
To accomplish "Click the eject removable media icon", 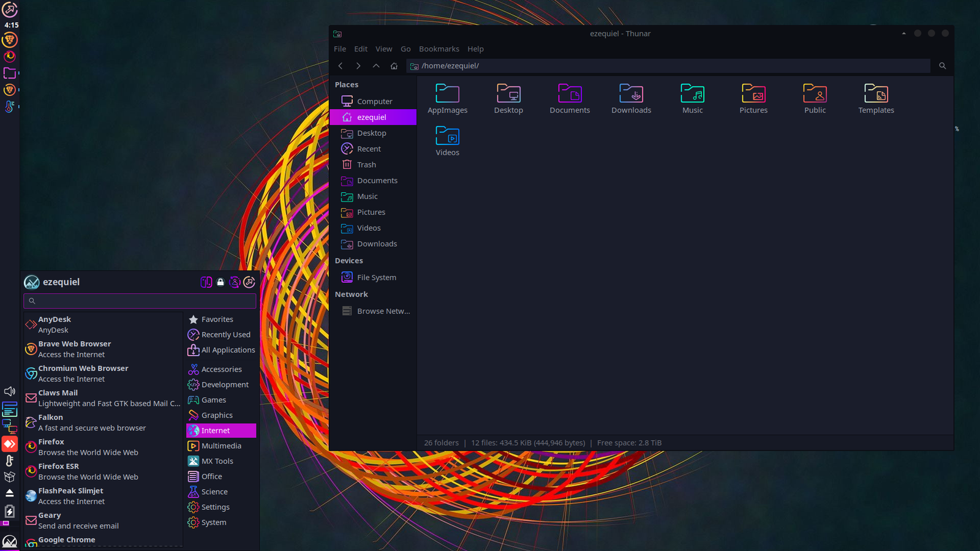I will 10,493.
